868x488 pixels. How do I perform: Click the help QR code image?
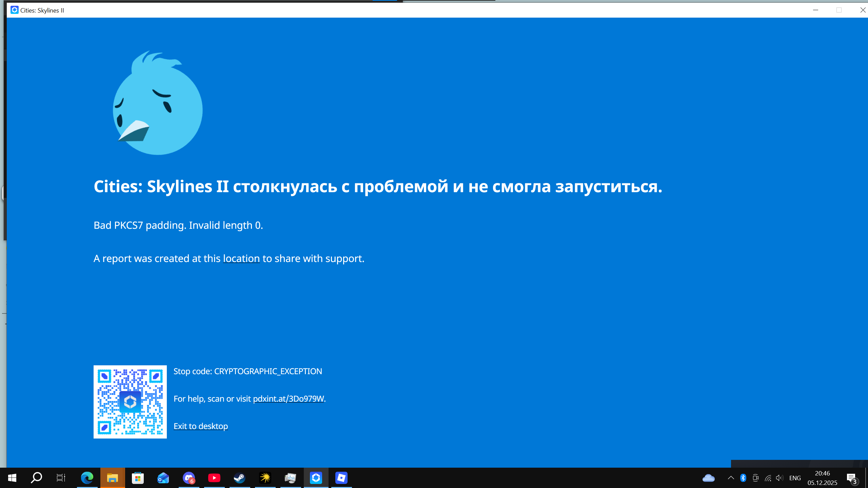pyautogui.click(x=130, y=402)
